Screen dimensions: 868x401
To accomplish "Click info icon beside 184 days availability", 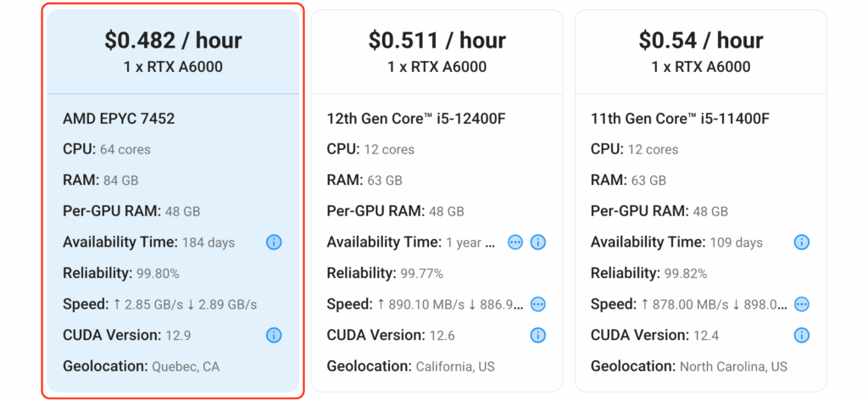I will (x=274, y=242).
